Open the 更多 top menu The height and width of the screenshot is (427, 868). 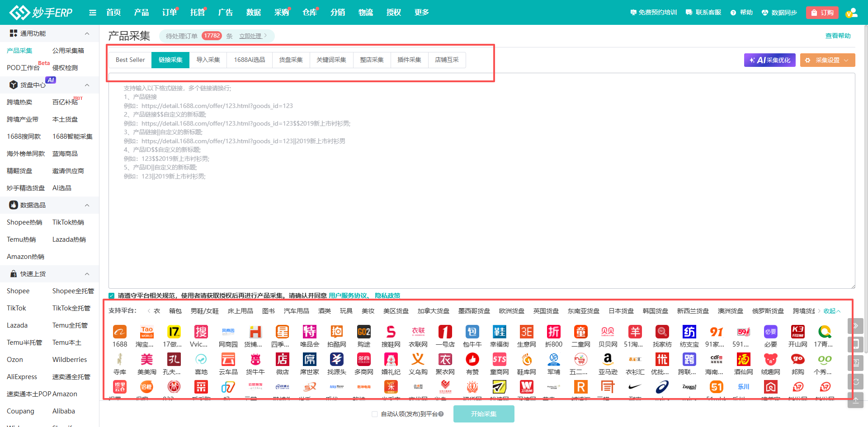[x=421, y=13]
